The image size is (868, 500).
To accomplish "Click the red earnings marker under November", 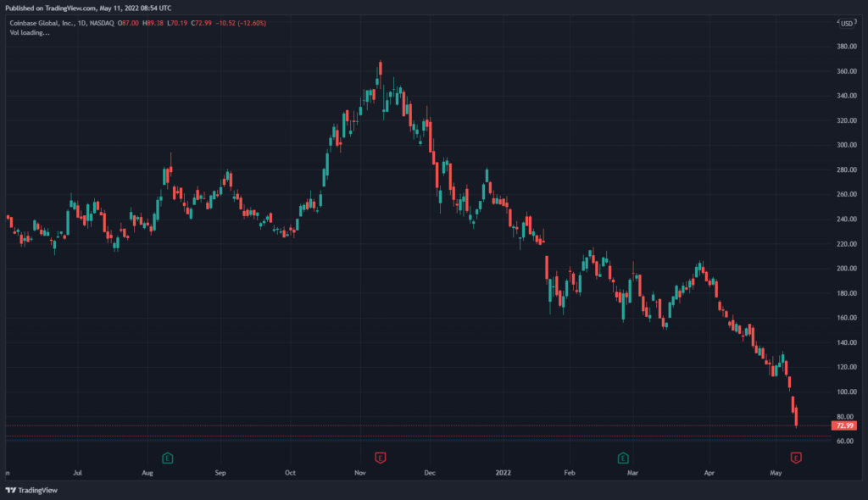I will 381,458.
